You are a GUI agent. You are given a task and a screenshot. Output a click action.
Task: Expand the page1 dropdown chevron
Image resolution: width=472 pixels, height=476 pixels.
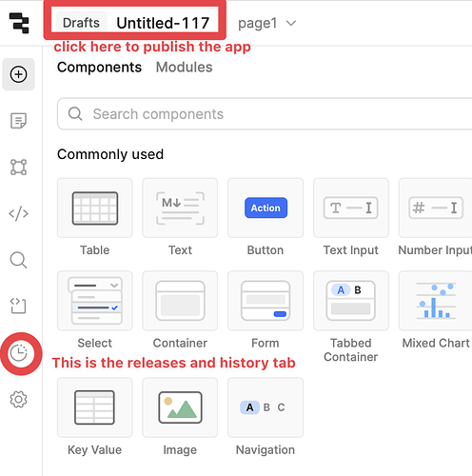291,23
